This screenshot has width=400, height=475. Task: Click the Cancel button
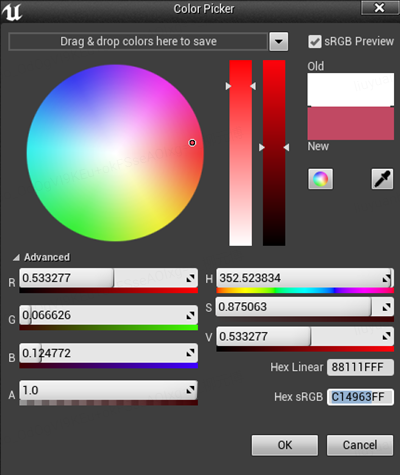[360, 445]
